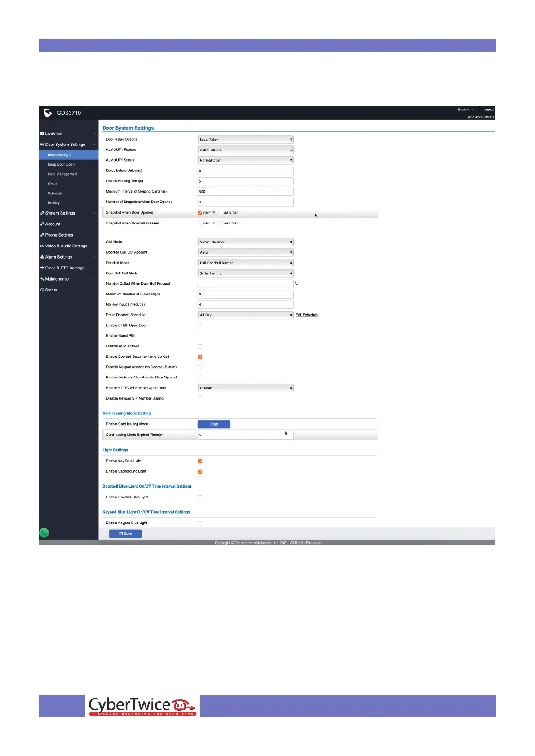Viewport: 535px width, 756px height.
Task: Uncheck via FTP for Snapshot when Door Opened
Action: click(200, 213)
